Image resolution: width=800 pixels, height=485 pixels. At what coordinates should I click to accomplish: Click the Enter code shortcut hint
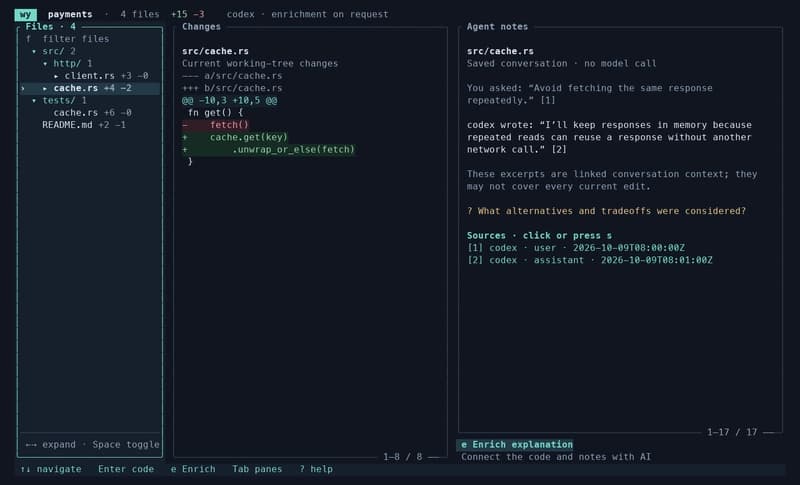click(126, 469)
